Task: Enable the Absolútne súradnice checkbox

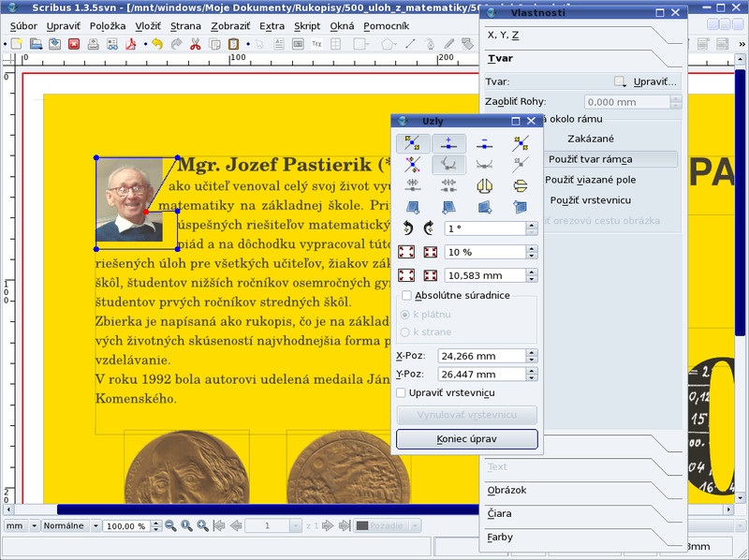Action: coord(406,296)
